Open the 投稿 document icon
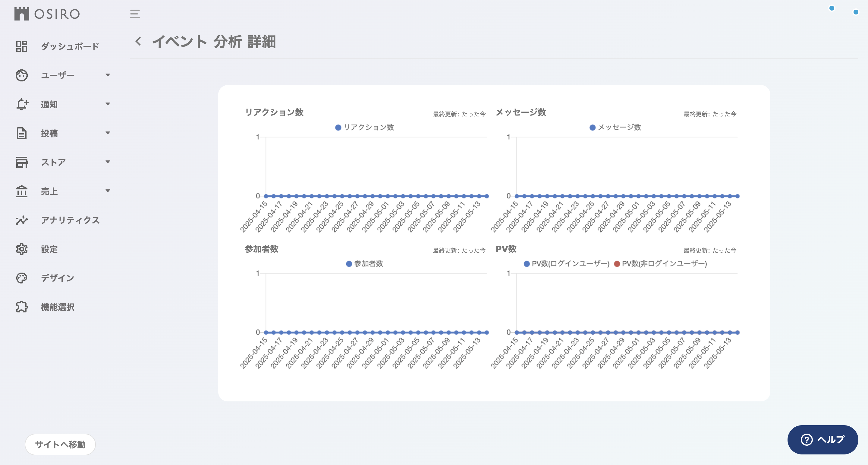868x465 pixels. [x=22, y=133]
